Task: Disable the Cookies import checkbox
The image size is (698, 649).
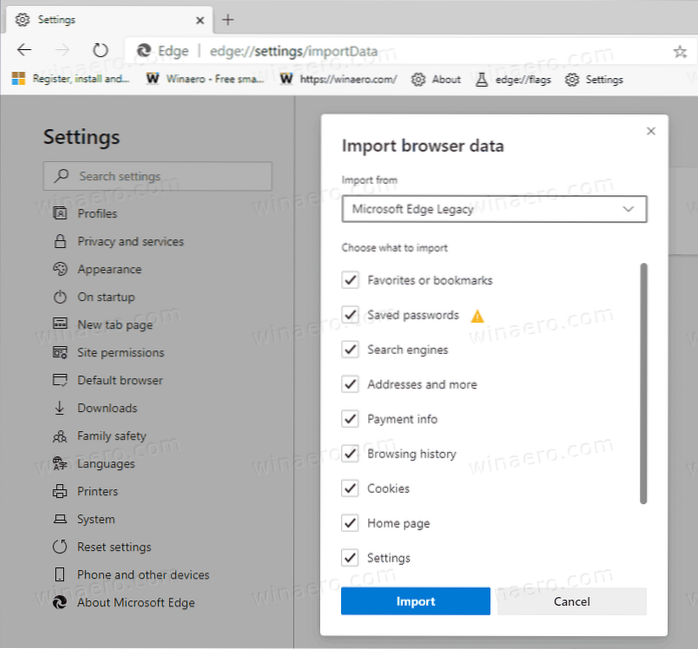Action: (350, 489)
